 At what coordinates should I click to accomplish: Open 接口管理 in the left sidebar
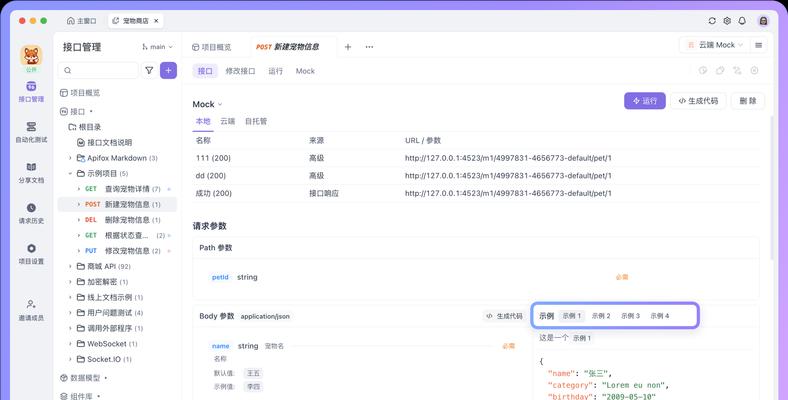31,91
